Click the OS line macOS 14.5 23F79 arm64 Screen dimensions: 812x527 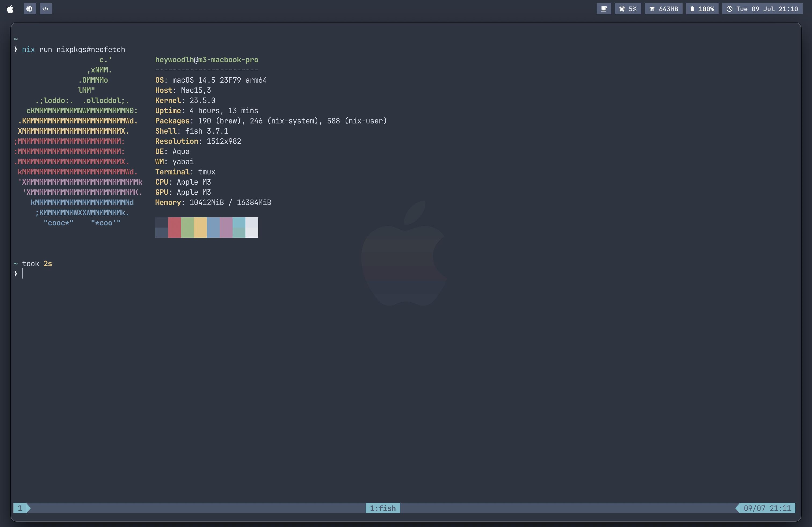pyautogui.click(x=211, y=80)
